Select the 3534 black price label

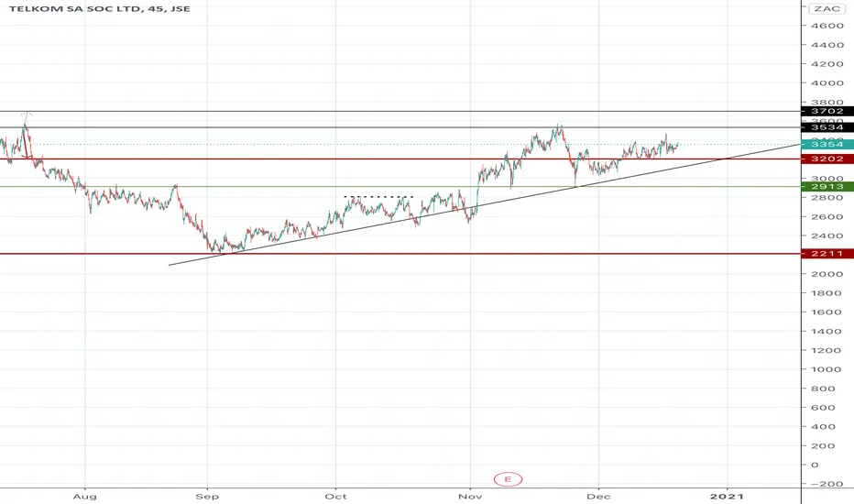(827, 127)
